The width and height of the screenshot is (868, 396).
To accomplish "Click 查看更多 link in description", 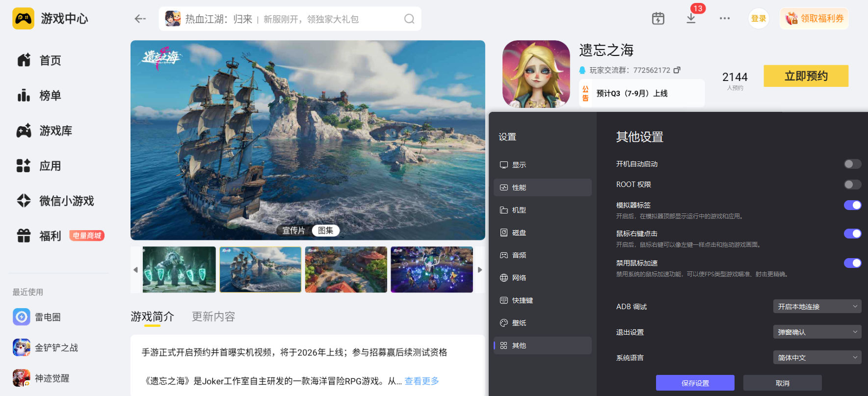I will pos(421,381).
